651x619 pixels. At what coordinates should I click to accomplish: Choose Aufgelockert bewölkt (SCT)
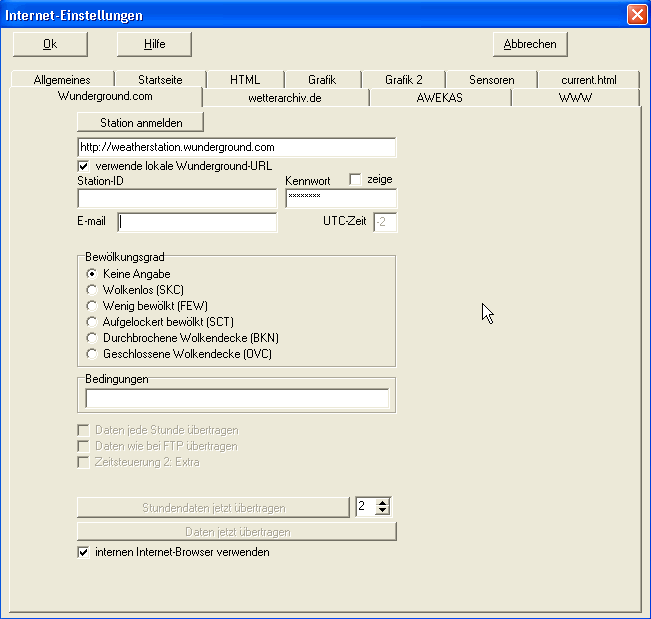[x=92, y=322]
